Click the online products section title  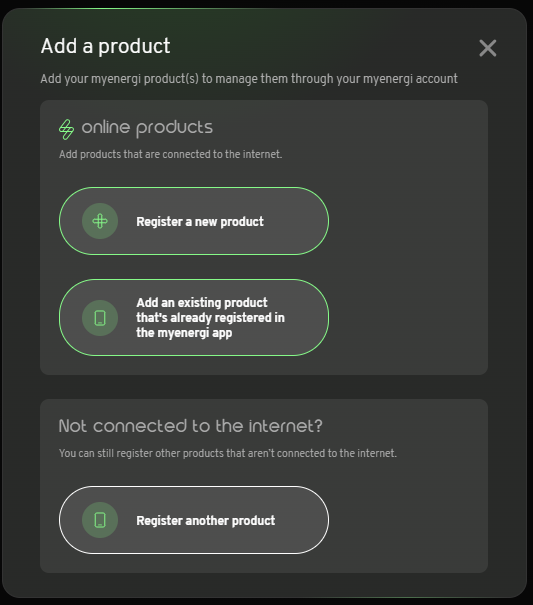click(147, 128)
